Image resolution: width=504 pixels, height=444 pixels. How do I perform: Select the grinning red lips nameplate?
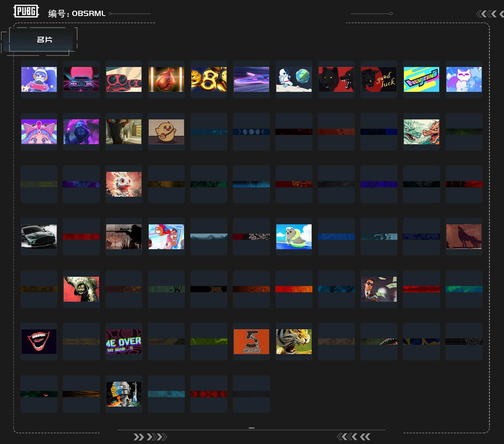click(x=39, y=341)
